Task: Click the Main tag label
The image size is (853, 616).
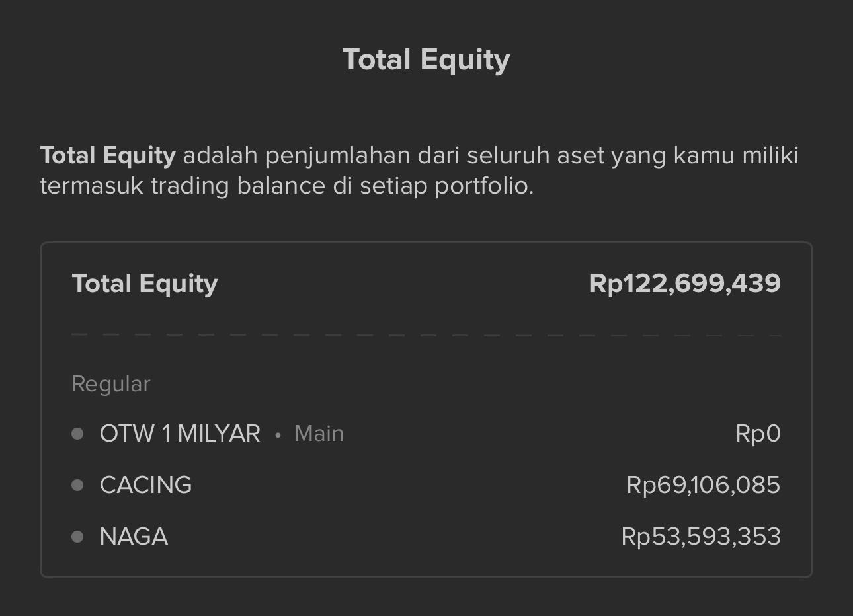Action: (319, 434)
